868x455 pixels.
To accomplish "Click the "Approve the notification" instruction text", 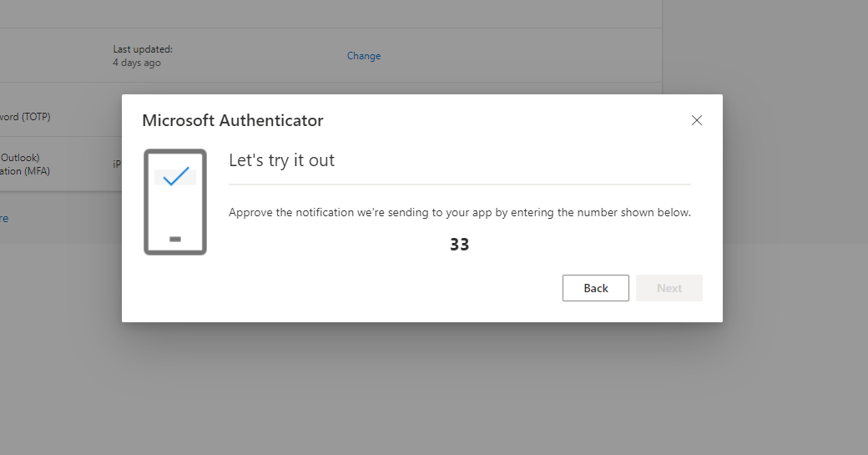I will point(460,213).
